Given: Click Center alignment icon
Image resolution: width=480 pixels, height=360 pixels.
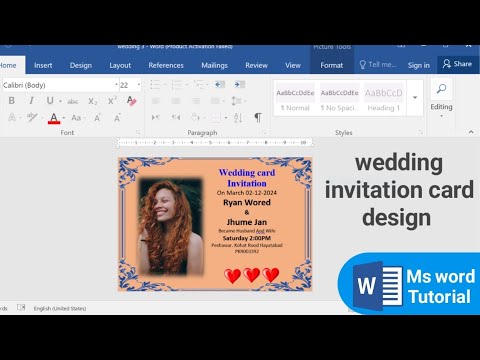Looking at the screenshot, I should [176, 101].
